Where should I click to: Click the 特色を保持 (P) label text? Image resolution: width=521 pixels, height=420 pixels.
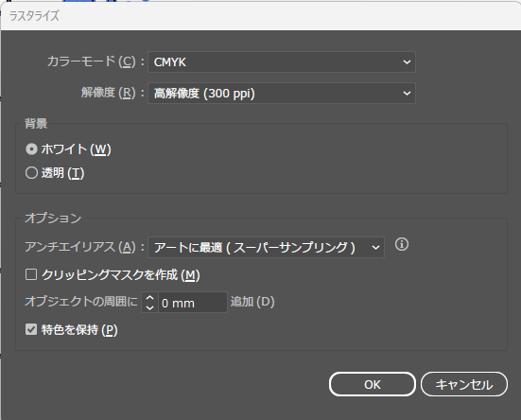click(x=79, y=329)
